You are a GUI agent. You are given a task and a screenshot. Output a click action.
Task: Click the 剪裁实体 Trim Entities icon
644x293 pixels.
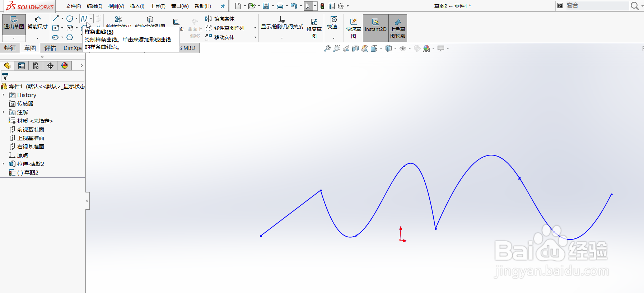(x=118, y=19)
